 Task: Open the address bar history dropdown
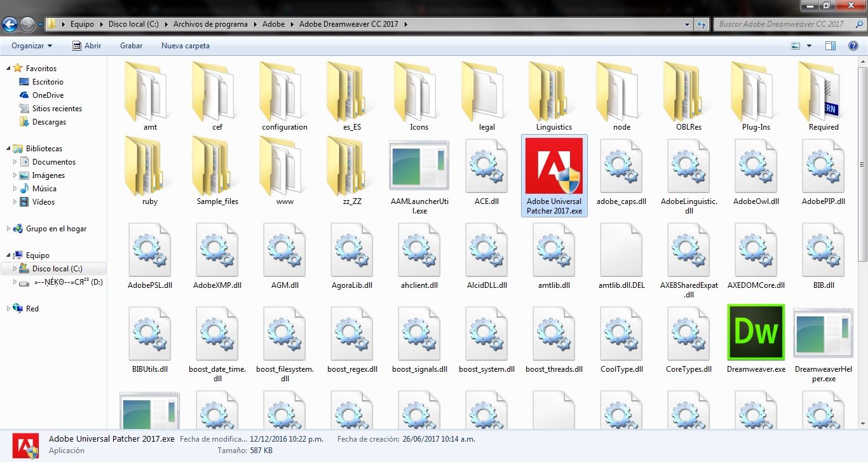(x=688, y=24)
